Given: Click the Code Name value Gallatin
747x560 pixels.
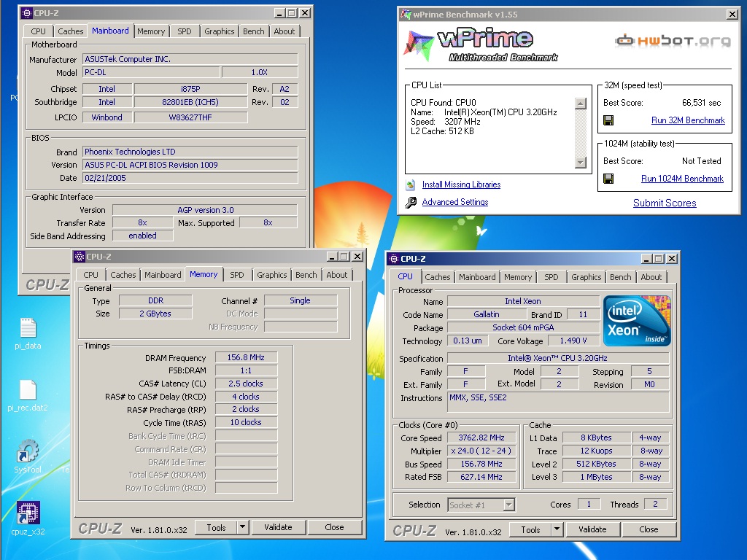Looking at the screenshot, I should tap(487, 314).
